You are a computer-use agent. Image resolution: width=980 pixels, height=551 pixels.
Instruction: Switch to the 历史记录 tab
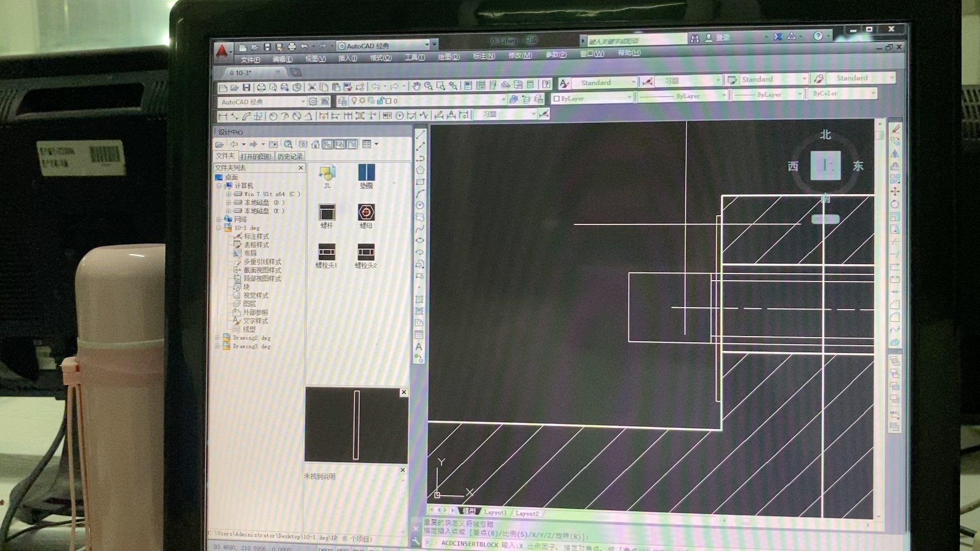pyautogui.click(x=290, y=157)
